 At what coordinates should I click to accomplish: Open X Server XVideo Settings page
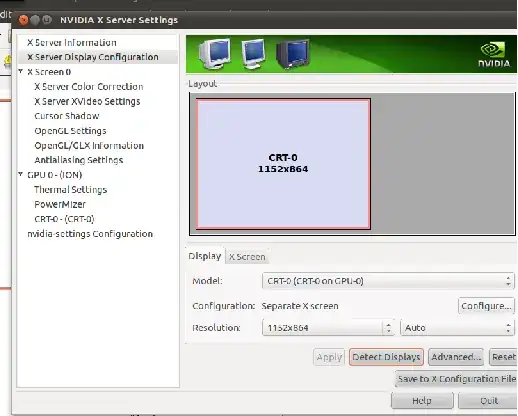pyautogui.click(x=87, y=101)
